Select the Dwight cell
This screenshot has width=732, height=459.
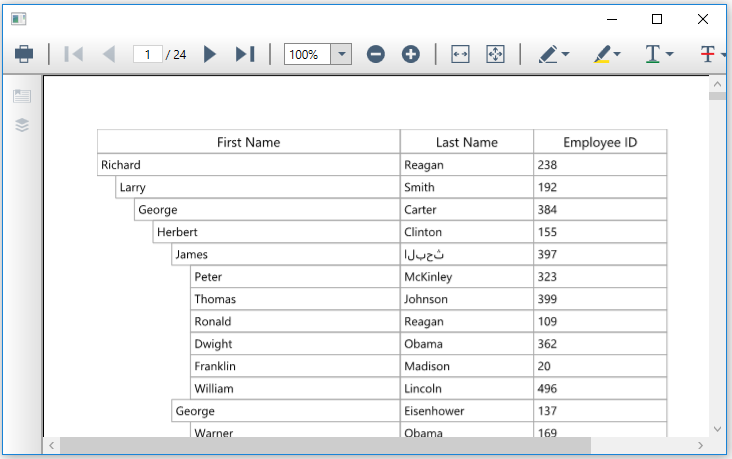(x=295, y=344)
